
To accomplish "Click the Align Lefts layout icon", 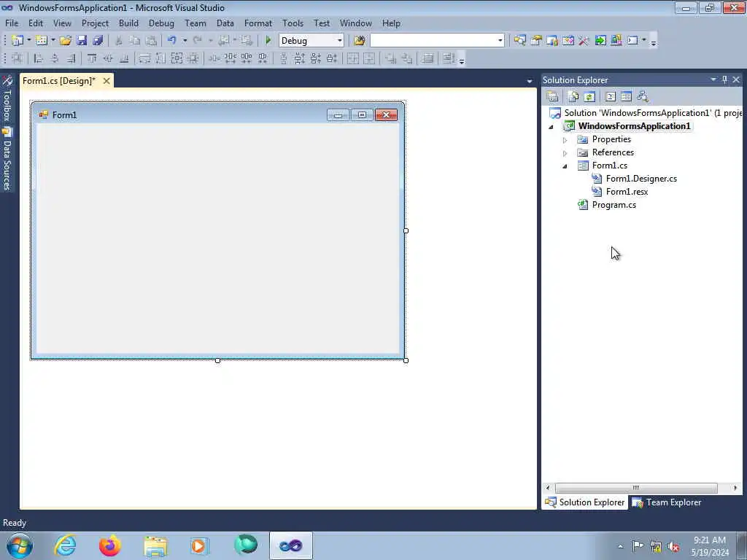I will pos(39,58).
